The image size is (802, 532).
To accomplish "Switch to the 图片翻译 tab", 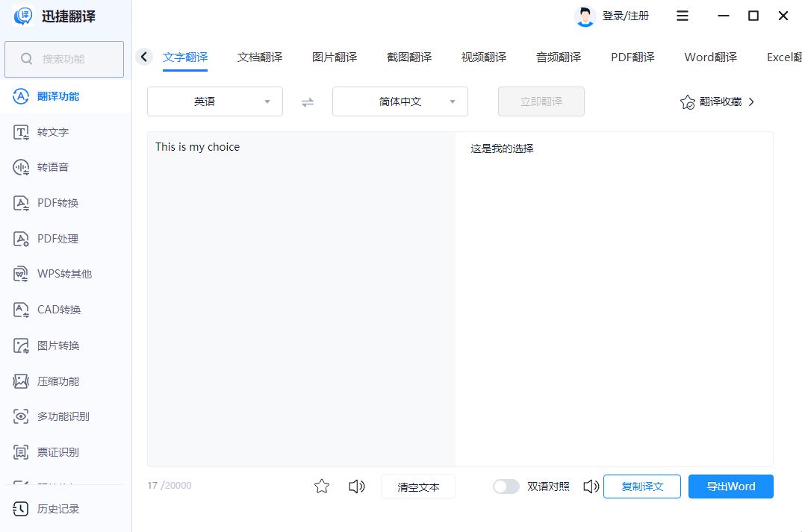I will 335,57.
